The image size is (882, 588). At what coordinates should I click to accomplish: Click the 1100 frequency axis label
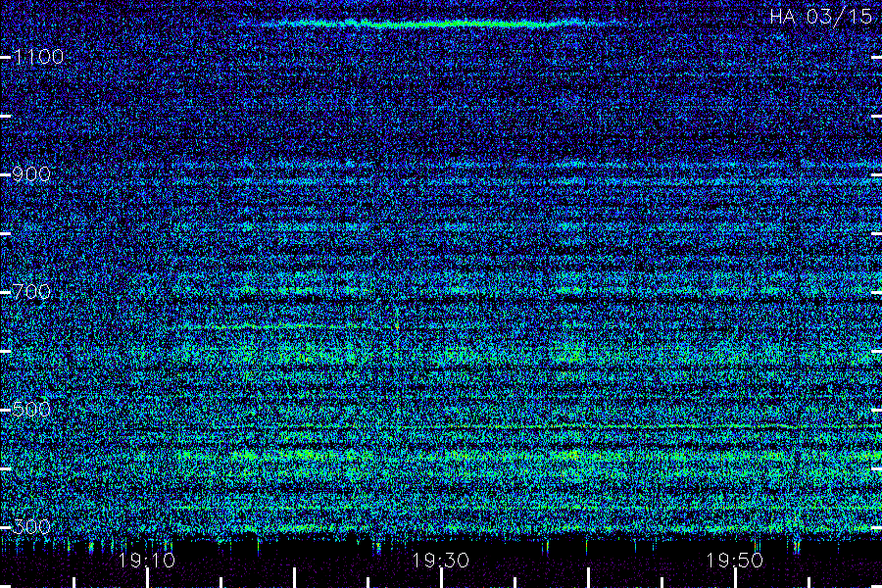coord(38,57)
